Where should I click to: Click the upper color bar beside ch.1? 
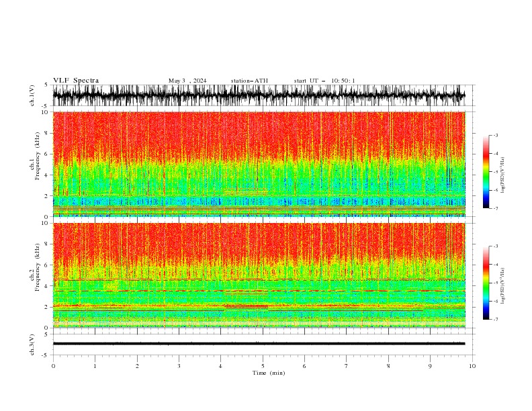(486, 172)
